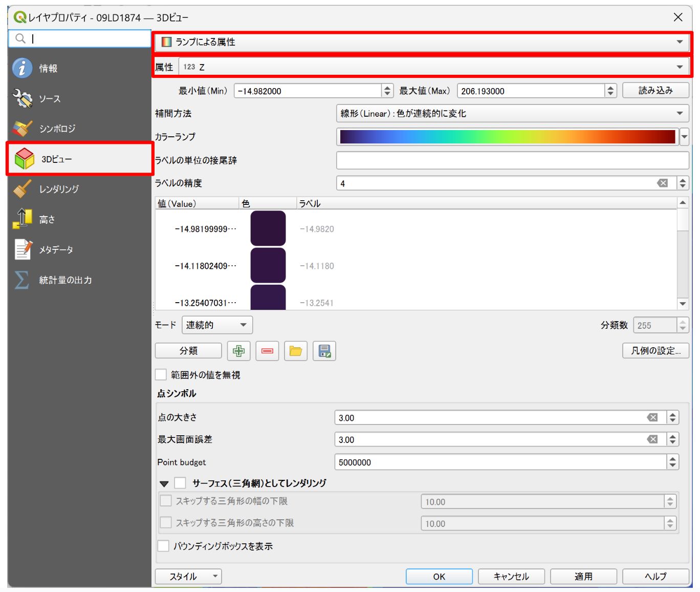The height and width of the screenshot is (592, 700).
Task: Check バウンディングボックスを表示 option
Action: tap(163, 546)
